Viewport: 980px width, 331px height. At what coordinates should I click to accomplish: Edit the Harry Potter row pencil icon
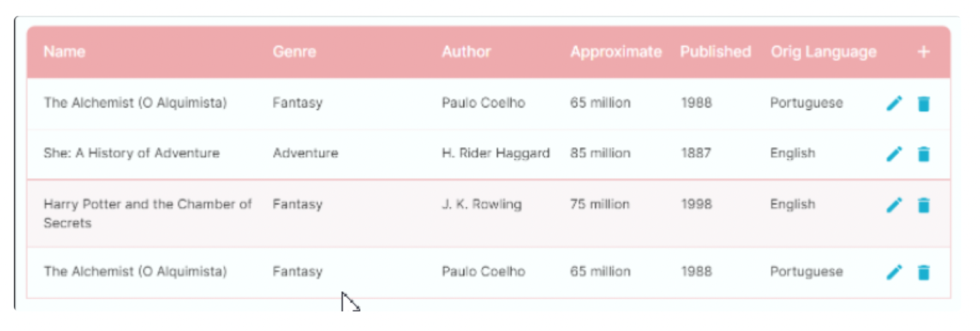pyautogui.click(x=894, y=205)
